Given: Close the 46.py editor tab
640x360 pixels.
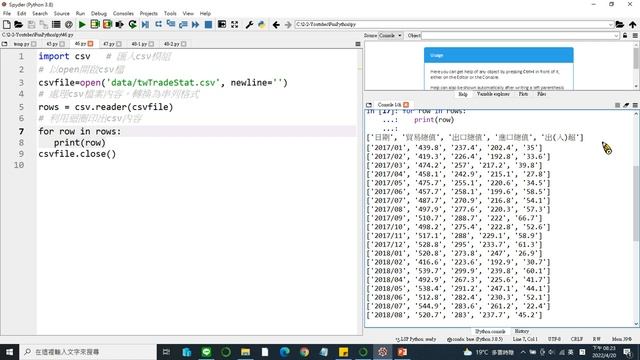Looking at the screenshot, I should [x=91, y=44].
